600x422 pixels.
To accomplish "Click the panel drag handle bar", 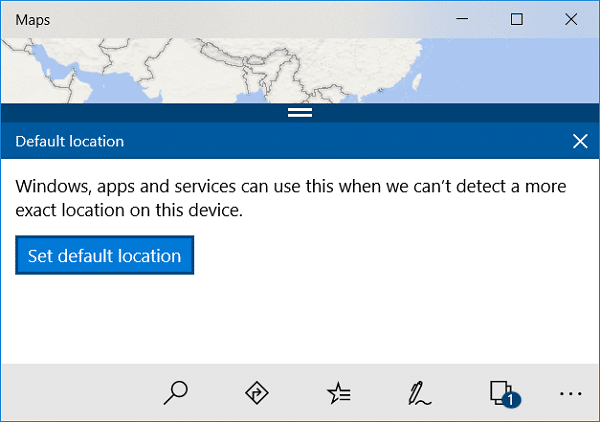I will [300, 112].
